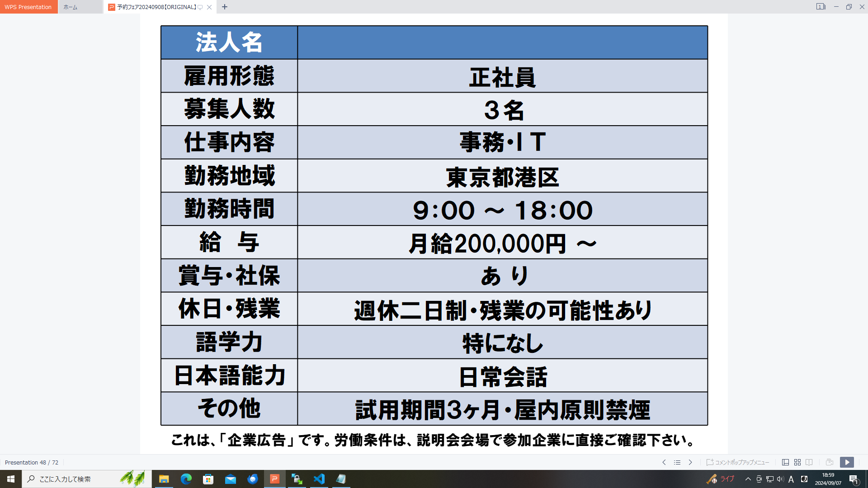The width and height of the screenshot is (868, 488).
Task: Click the 募集人数 label cell
Action: coord(229,109)
